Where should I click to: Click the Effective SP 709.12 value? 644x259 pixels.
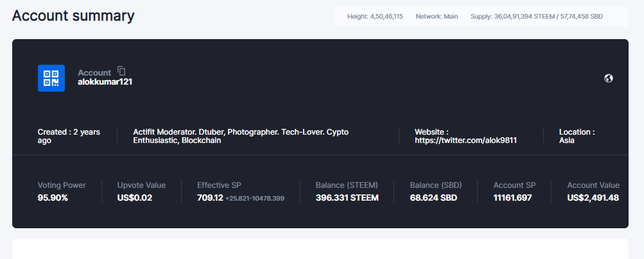click(210, 197)
